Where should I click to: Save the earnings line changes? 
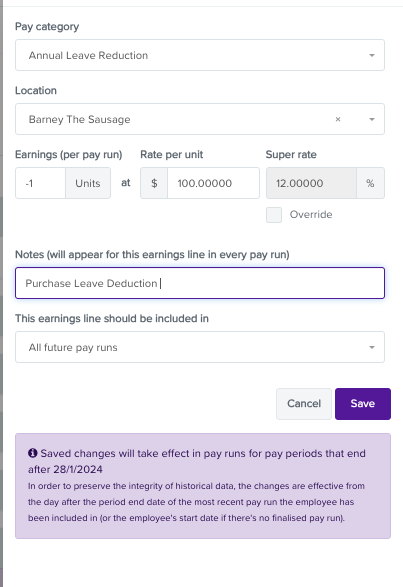[x=363, y=404]
